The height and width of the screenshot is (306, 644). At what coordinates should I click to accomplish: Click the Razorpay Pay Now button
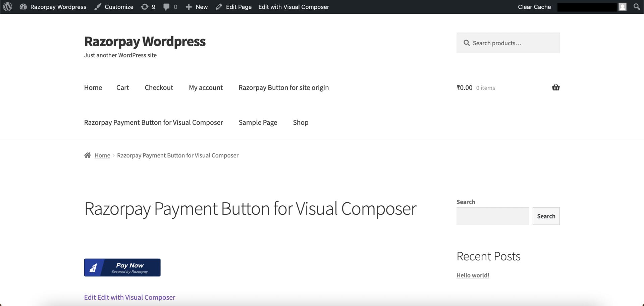[122, 267]
